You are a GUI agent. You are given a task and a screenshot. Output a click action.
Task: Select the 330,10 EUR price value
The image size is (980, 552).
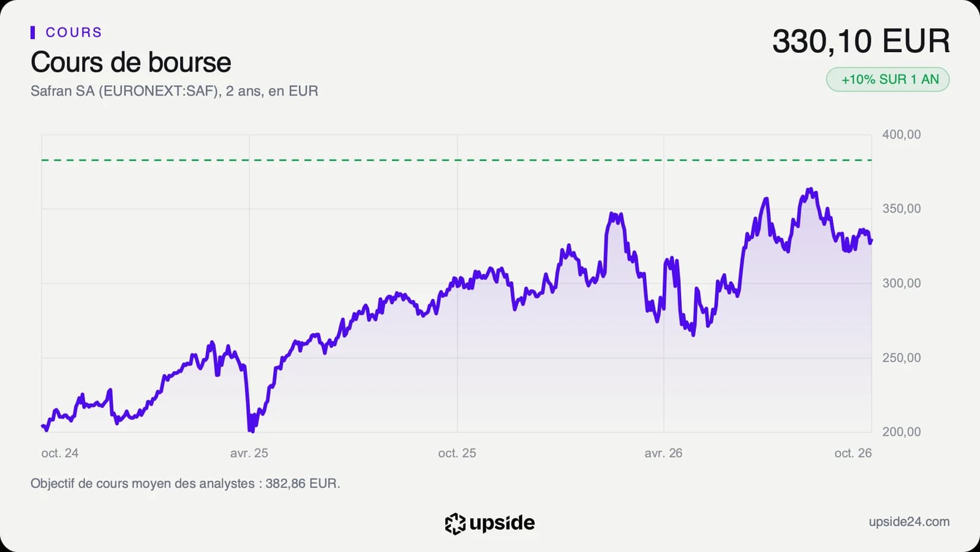pos(861,42)
